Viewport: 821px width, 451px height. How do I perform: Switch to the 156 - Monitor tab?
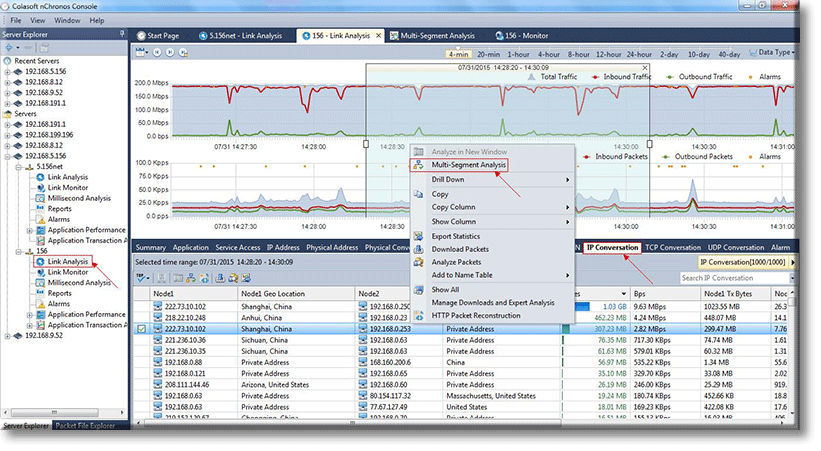click(522, 36)
